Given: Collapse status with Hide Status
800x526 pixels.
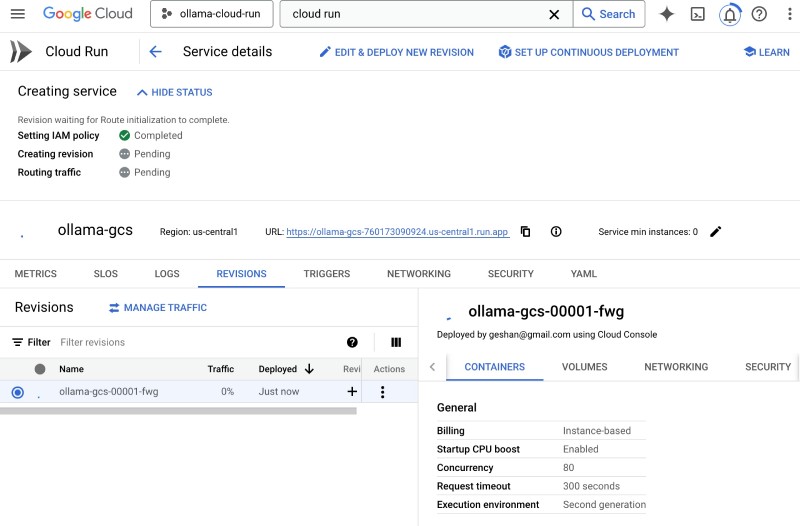Looking at the screenshot, I should [x=174, y=92].
